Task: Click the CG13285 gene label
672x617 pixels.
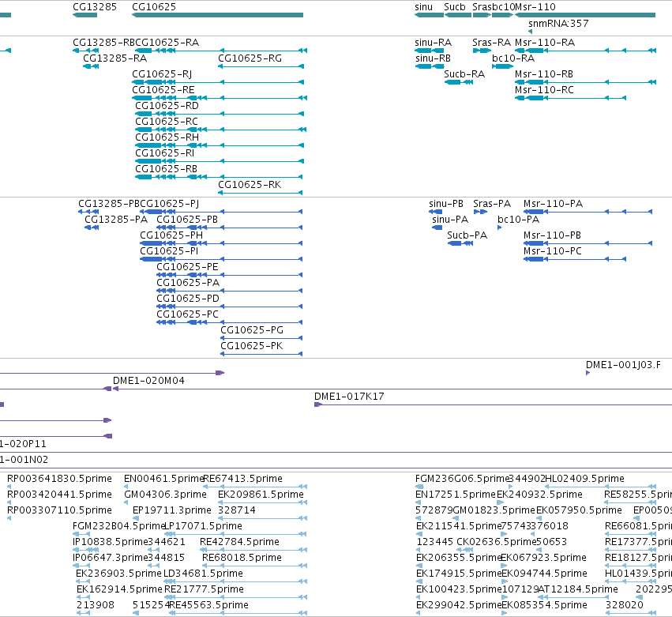Action: coord(94,7)
